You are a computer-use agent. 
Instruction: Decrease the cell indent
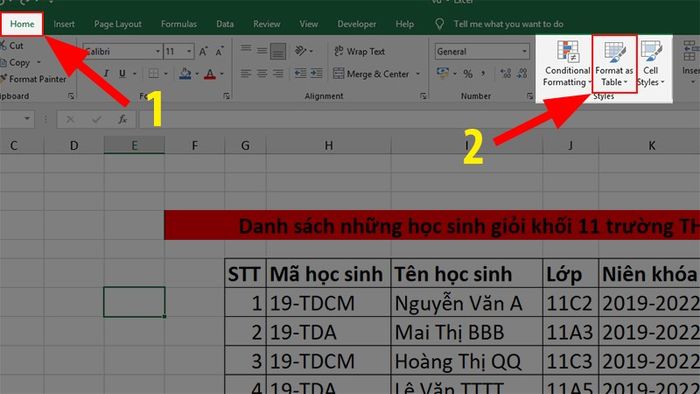pos(300,73)
